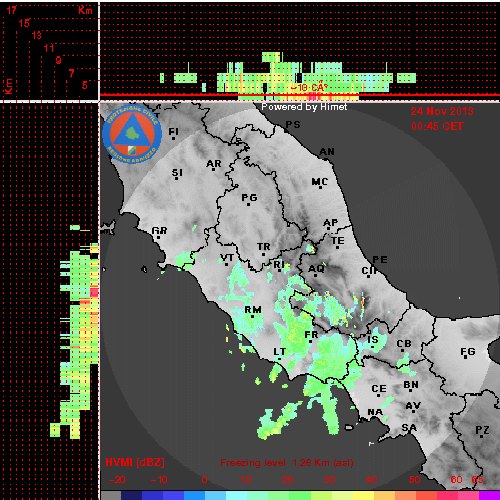Click the -10 C isotherm label in cross-section

309,88
